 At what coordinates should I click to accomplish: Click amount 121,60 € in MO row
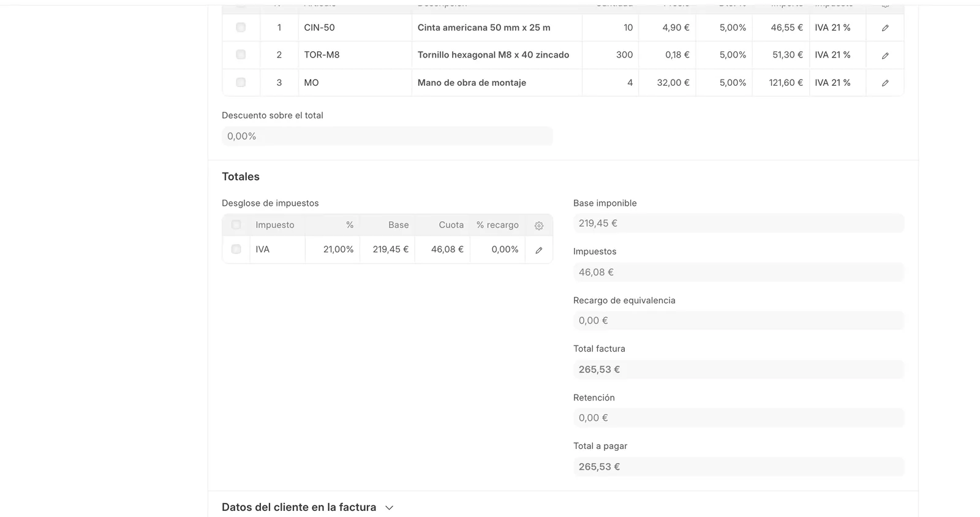pos(786,83)
